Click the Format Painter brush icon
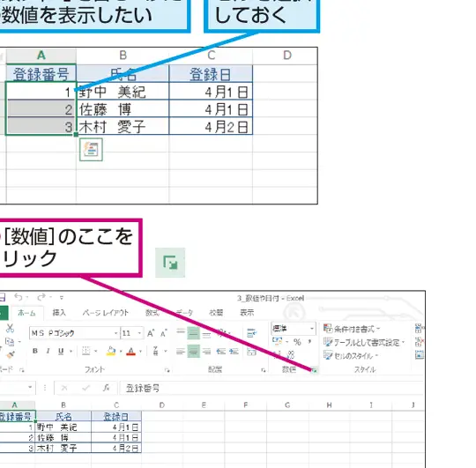Viewport: 476px width, 468px height. point(10,354)
